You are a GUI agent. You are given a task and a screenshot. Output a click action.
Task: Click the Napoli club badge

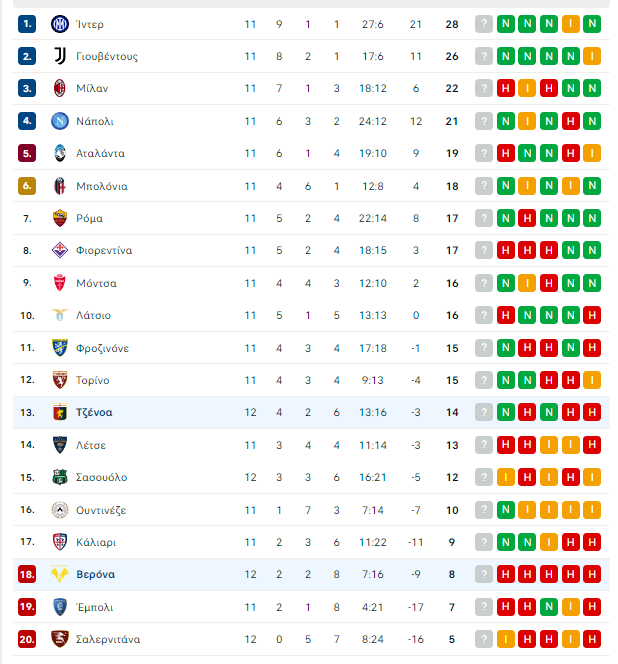coord(60,121)
